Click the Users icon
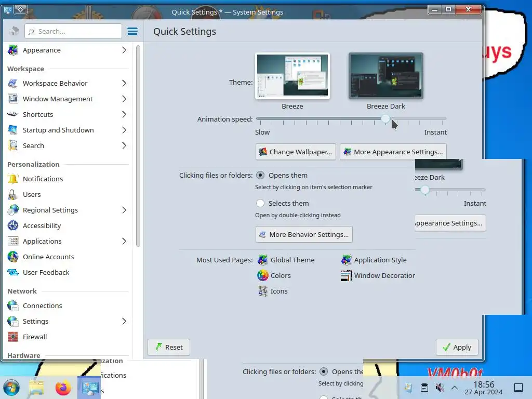 (13, 194)
